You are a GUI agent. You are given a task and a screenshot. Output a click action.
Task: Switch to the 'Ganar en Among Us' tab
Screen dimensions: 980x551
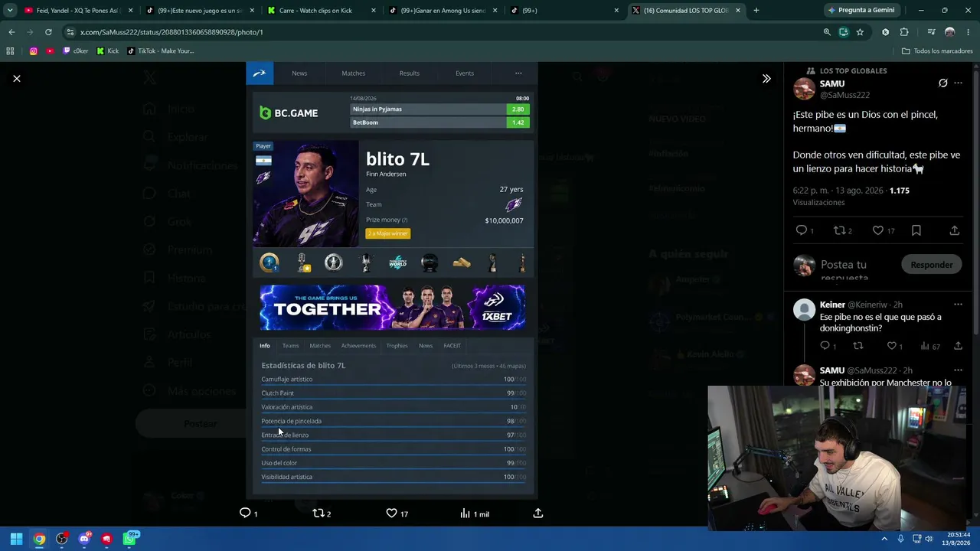click(x=443, y=11)
